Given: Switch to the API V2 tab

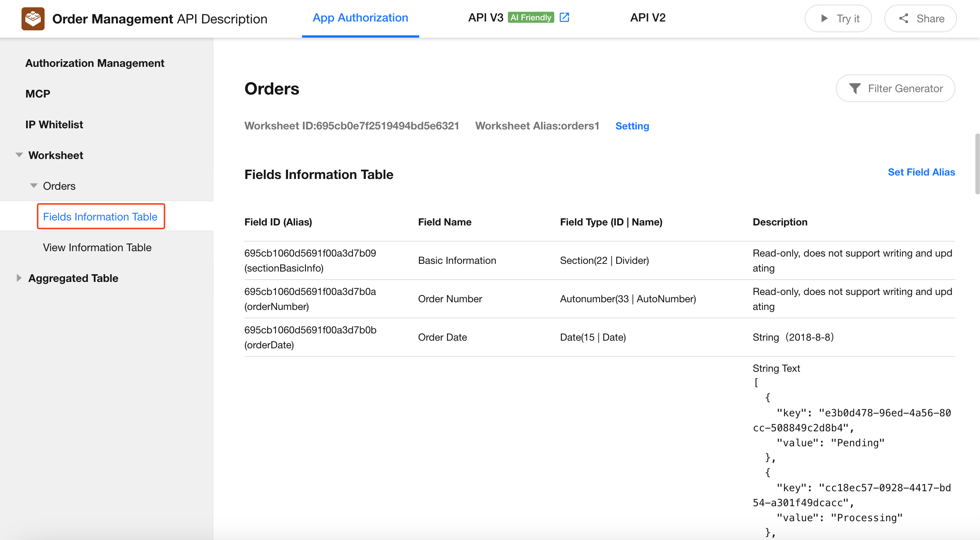Looking at the screenshot, I should (648, 18).
